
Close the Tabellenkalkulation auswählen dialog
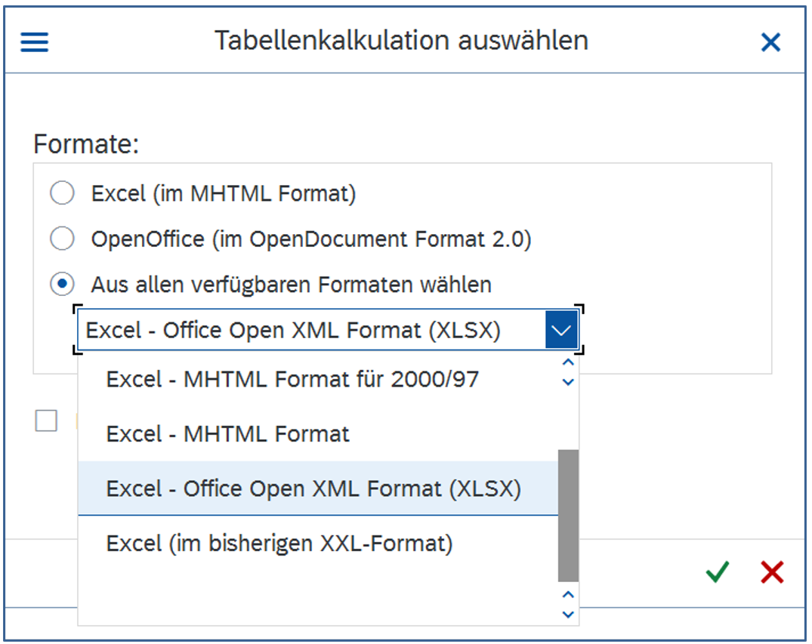[x=770, y=42]
